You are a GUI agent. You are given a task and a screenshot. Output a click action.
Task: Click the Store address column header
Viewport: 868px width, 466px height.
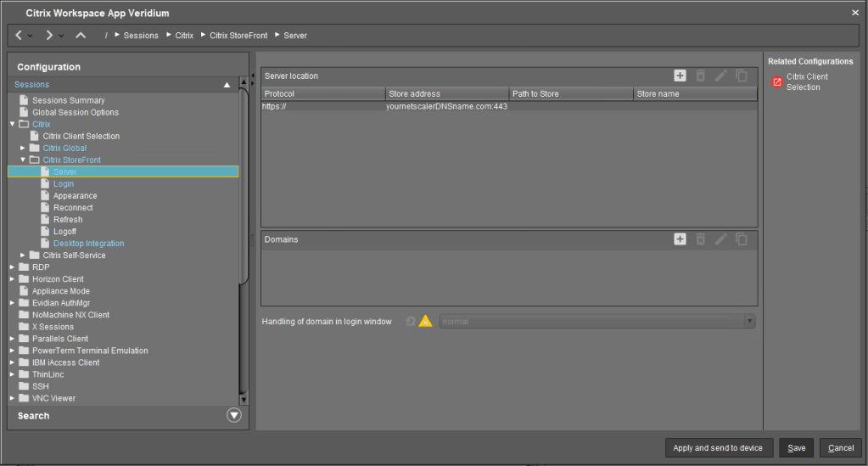(446, 93)
